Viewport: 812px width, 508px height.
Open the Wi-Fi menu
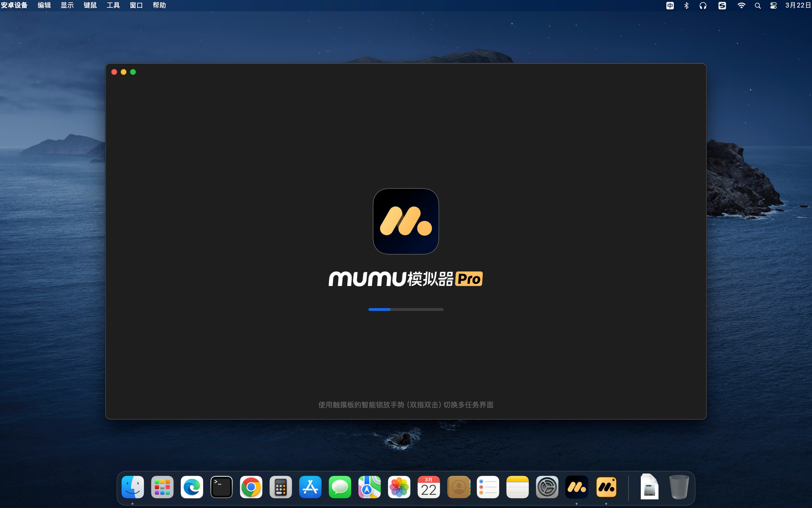coord(741,5)
